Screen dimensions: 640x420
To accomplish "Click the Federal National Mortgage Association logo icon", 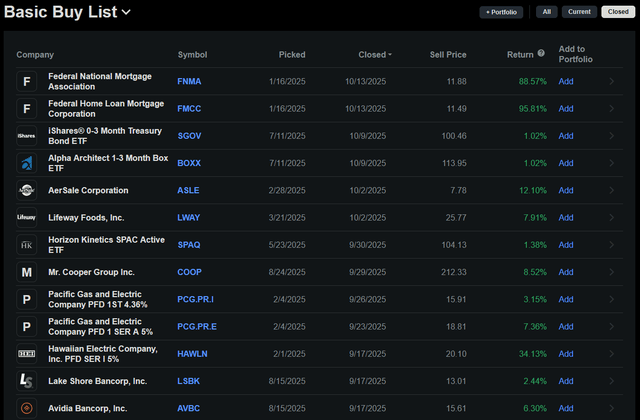I will tap(27, 81).
